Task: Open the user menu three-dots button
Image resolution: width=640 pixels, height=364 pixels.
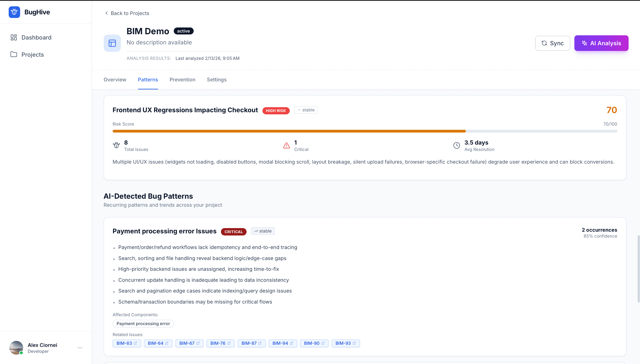Action: click(80, 348)
